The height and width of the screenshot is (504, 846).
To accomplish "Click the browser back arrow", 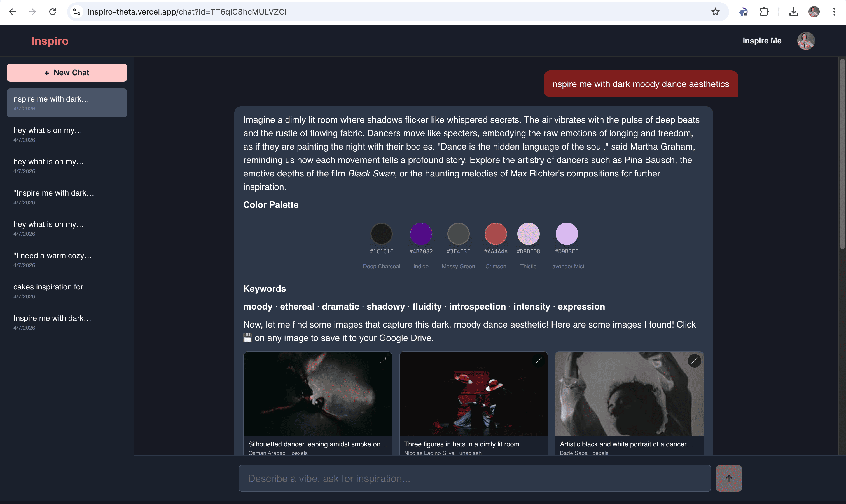I will pos(13,12).
